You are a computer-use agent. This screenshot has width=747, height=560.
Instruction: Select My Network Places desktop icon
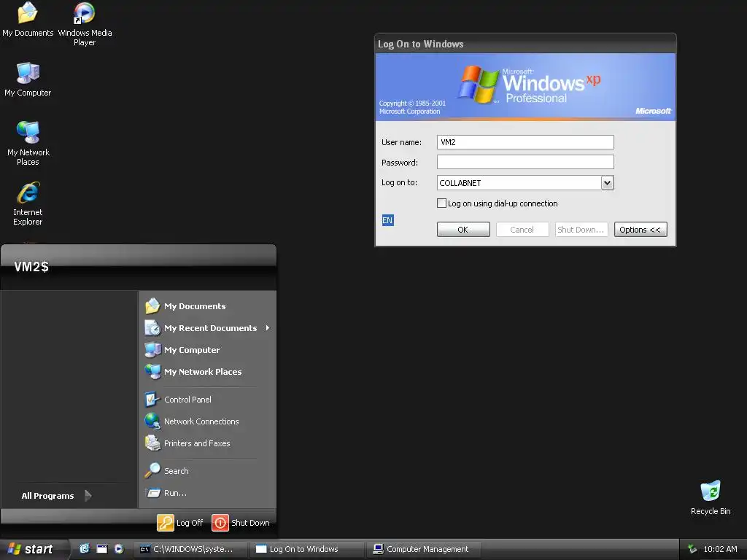pyautogui.click(x=28, y=143)
